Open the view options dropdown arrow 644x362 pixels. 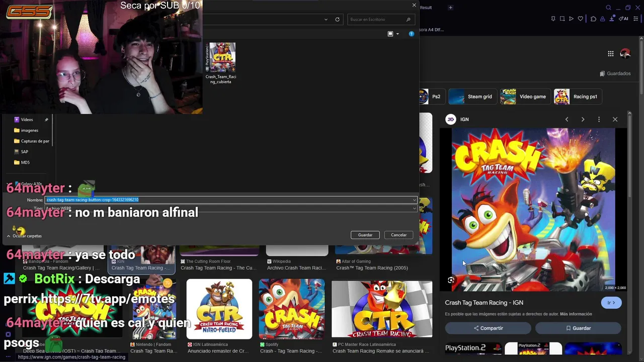pyautogui.click(x=397, y=34)
